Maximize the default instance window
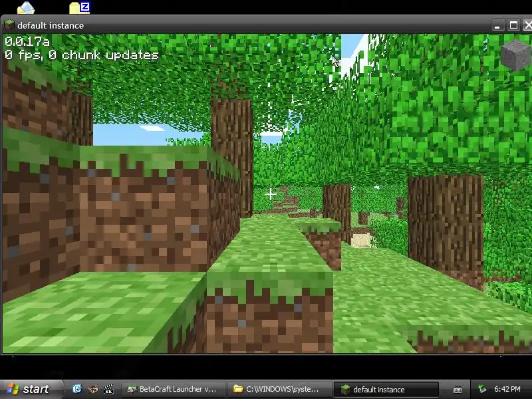 point(513,25)
